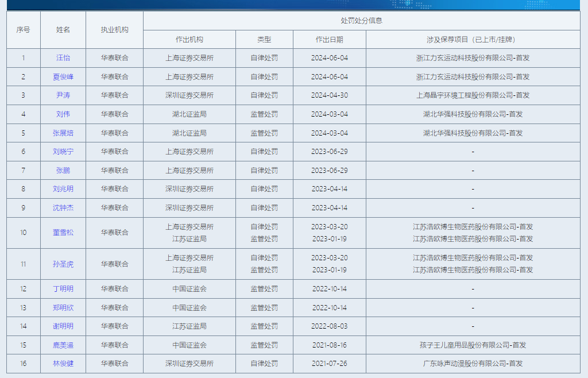Screen dimensions: 588x378
Task: Select date 2021-08-16 in row 15
Action: [x=329, y=345]
